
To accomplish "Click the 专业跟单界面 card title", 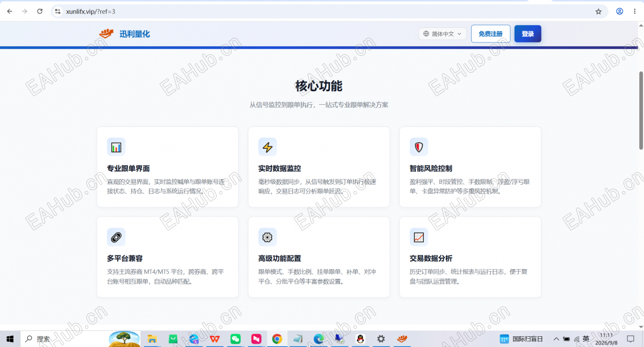I will click(128, 168).
